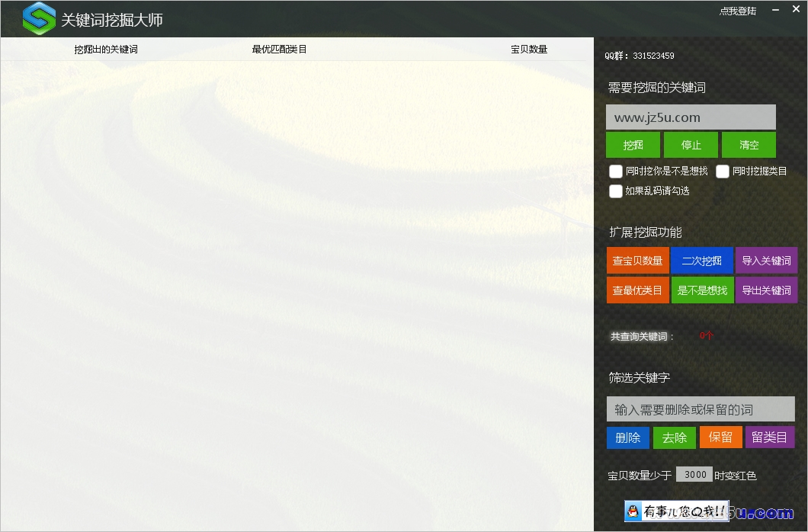Click the QQ群 331523459 text
The image size is (808, 532).
[639, 56]
